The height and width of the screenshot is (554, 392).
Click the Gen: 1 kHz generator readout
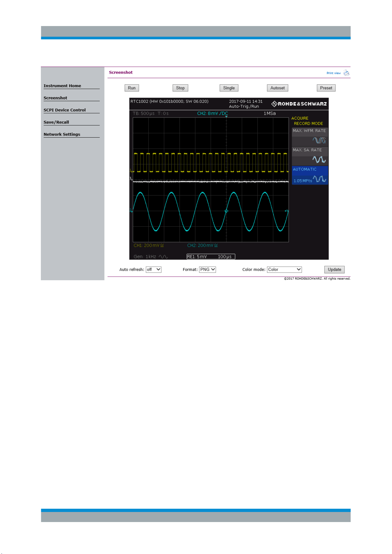point(151,257)
